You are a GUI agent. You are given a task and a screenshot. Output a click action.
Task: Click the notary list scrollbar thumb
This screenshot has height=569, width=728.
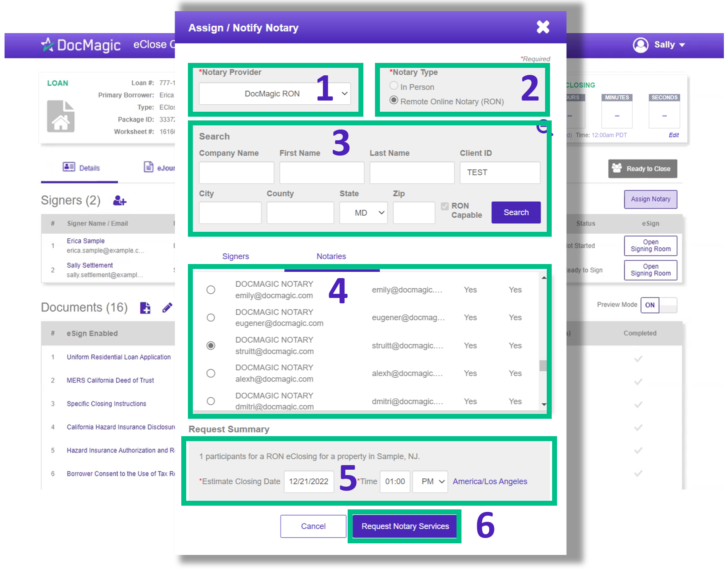pos(543,366)
